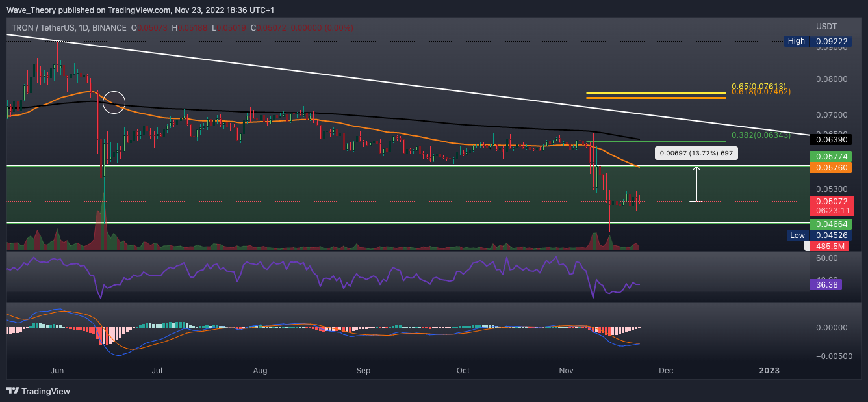This screenshot has height=402, width=868.
Task: Click the green 0.04664 support level tag
Action: pos(831,224)
